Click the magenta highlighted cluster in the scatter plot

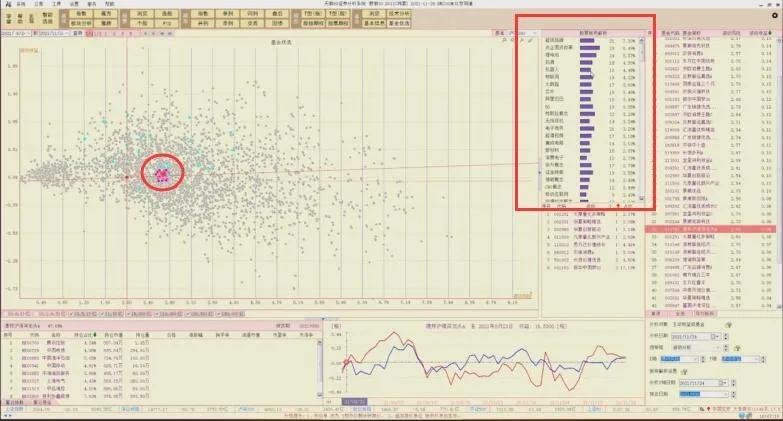(x=162, y=174)
